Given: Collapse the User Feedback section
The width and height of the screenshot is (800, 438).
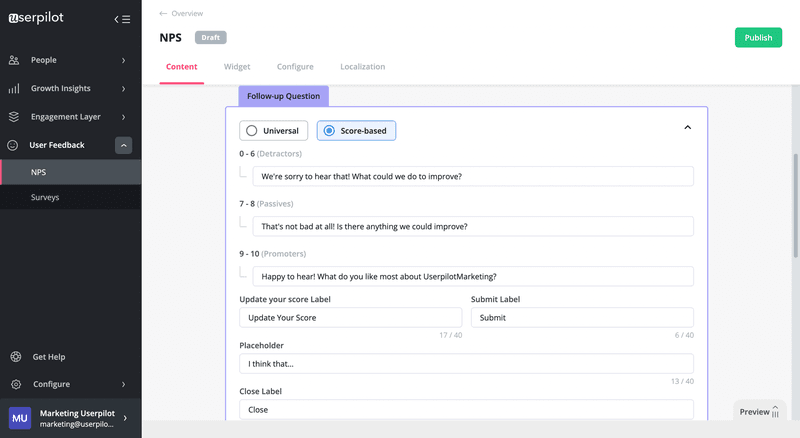Looking at the screenshot, I should point(123,145).
